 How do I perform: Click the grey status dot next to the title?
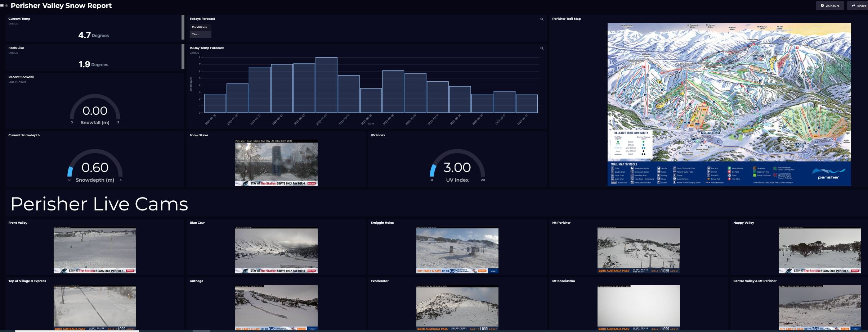pyautogui.click(x=6, y=6)
